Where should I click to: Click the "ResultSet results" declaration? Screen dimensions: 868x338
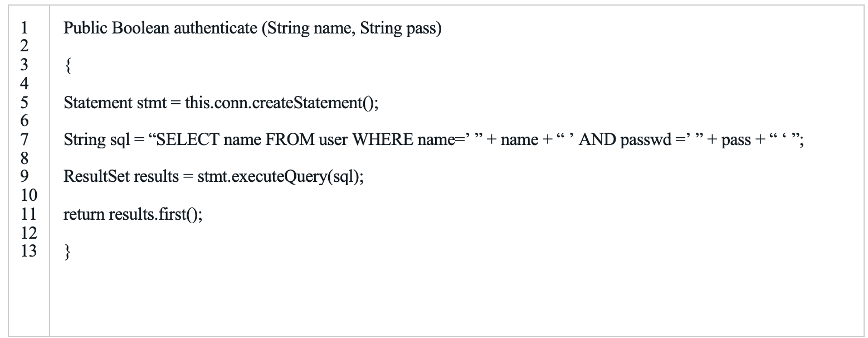[119, 177]
